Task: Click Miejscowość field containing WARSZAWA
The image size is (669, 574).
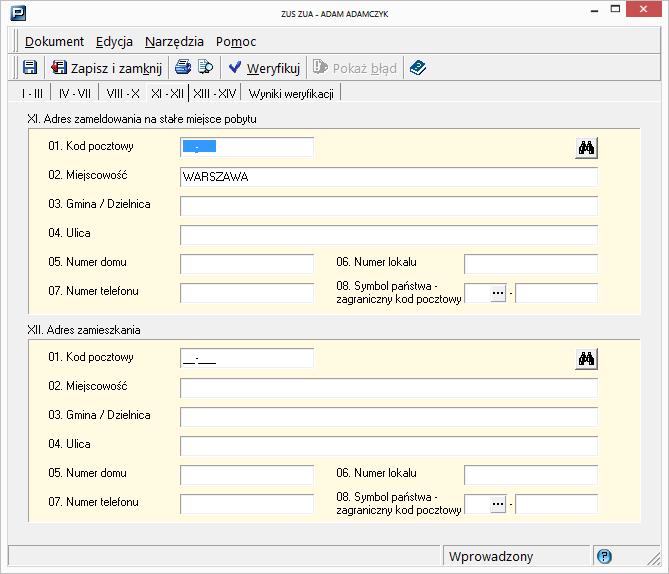Action: tap(389, 177)
